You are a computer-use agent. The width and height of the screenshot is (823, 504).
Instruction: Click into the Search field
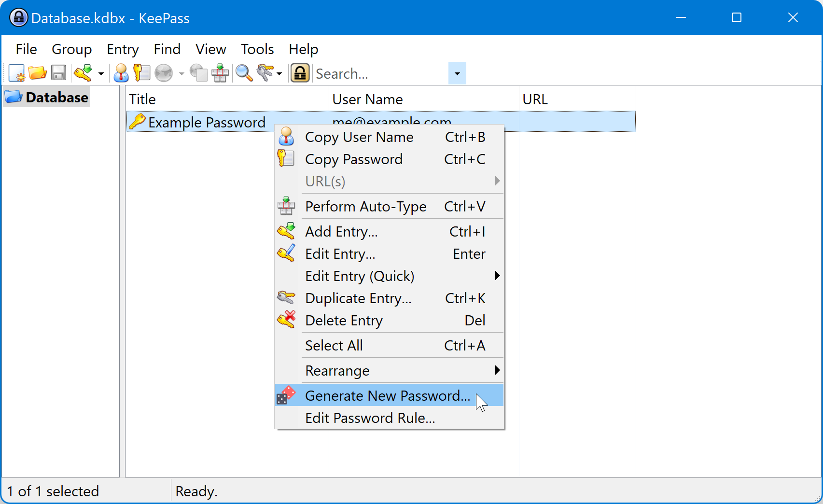(380, 73)
